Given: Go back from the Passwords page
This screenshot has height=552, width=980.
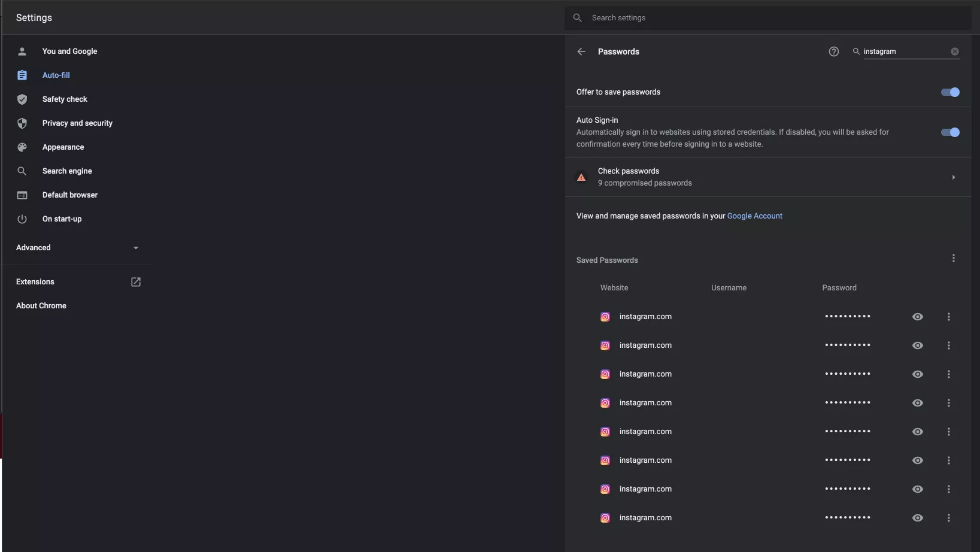Looking at the screenshot, I should [x=581, y=51].
